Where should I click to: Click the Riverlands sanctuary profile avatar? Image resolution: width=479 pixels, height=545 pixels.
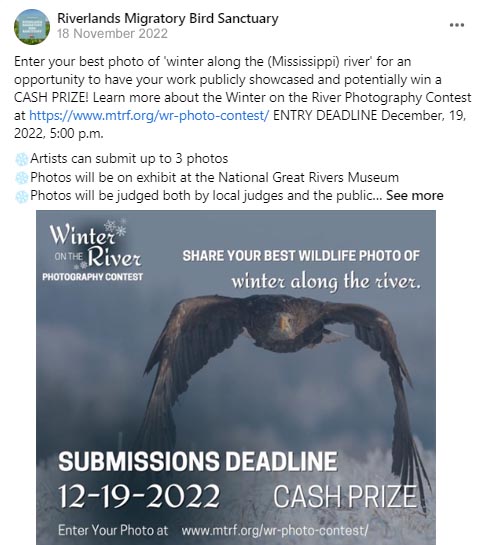[32, 27]
